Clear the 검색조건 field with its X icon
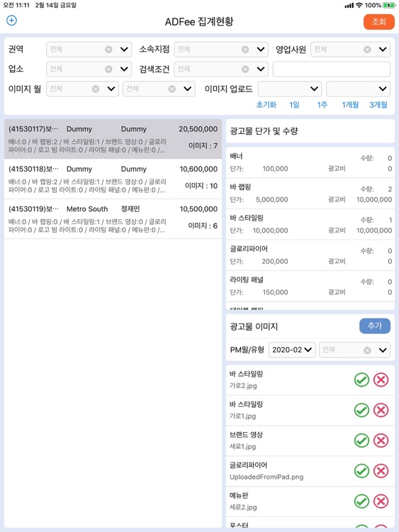 point(245,70)
